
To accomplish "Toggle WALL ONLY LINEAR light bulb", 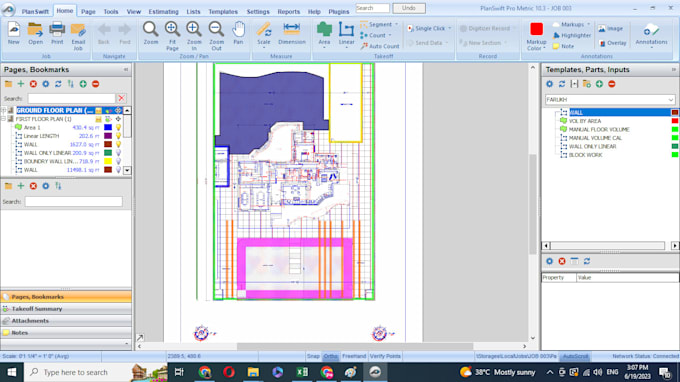I will pos(118,153).
